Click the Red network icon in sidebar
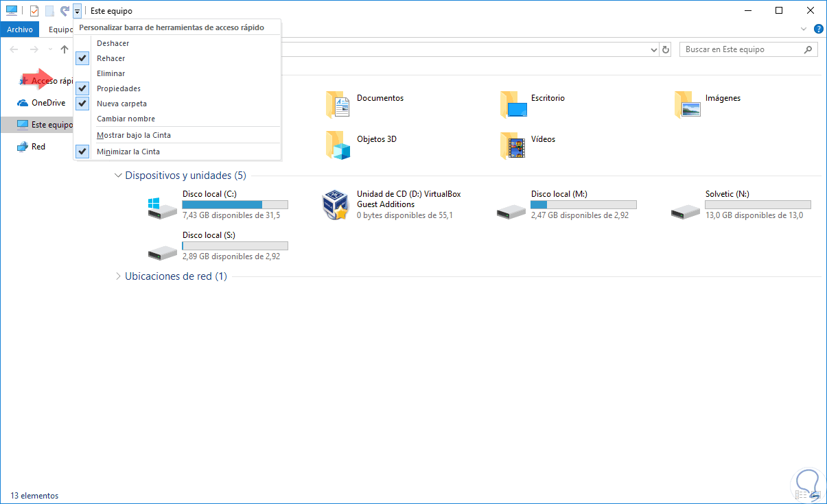This screenshot has height=504, width=827. point(23,147)
